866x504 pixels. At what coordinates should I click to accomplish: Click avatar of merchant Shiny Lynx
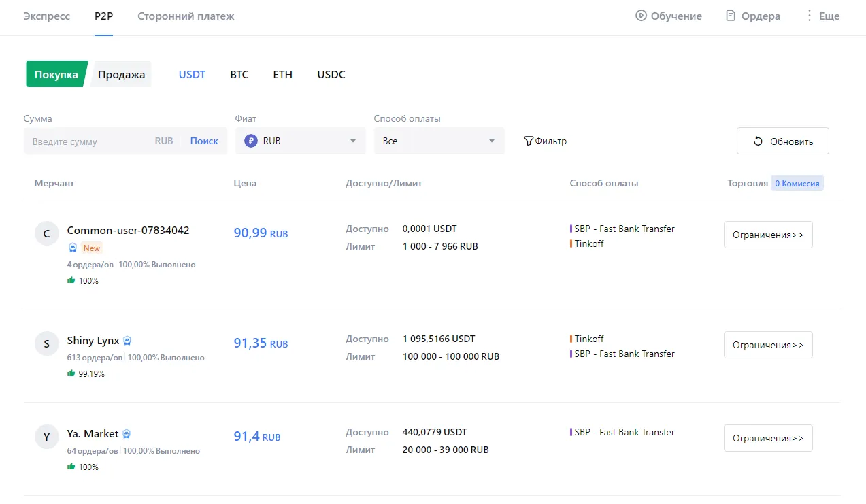[x=46, y=343]
